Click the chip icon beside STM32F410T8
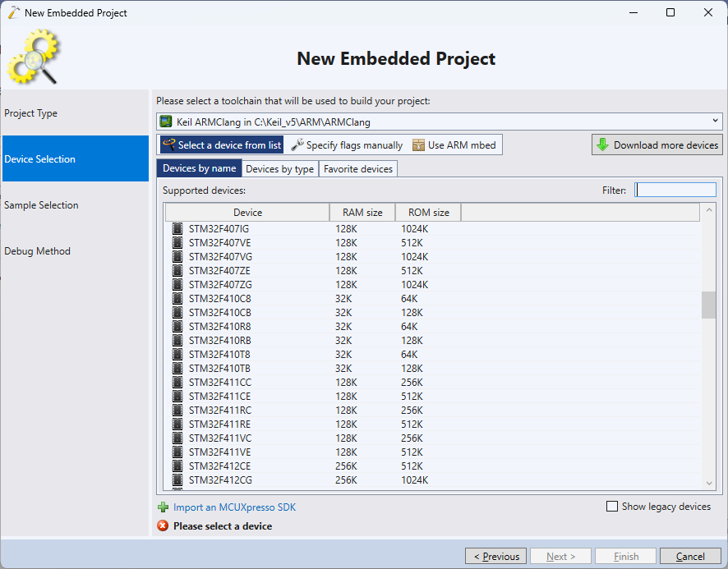The width and height of the screenshot is (728, 569). (177, 354)
